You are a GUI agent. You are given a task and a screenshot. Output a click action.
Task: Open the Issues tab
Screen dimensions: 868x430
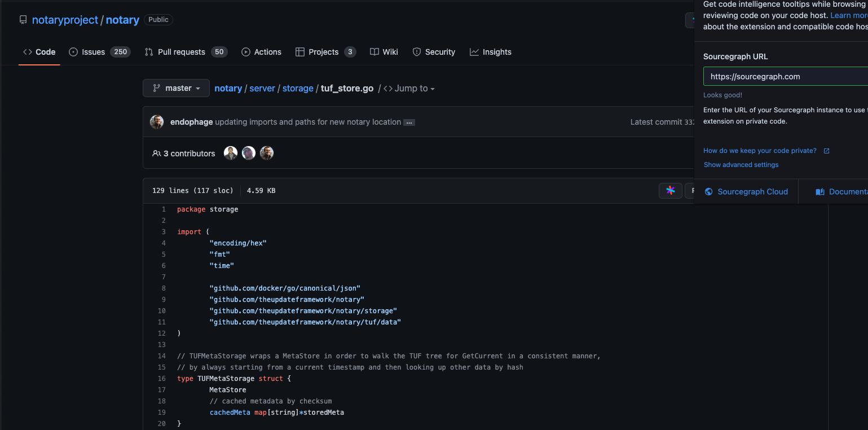tap(99, 52)
